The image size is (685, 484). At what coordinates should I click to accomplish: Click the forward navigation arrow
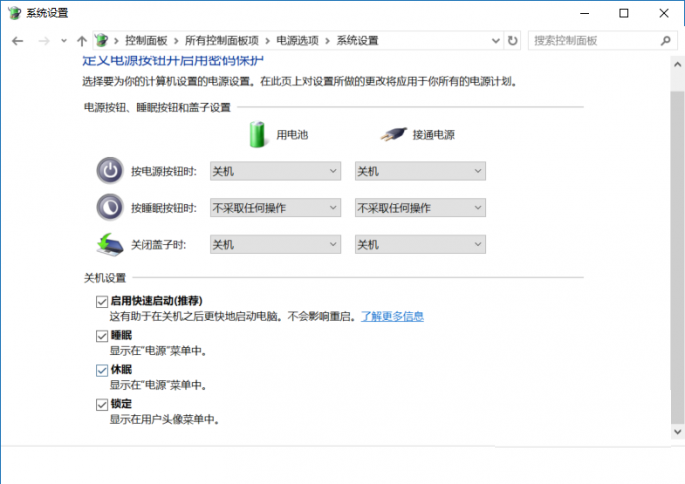click(x=44, y=41)
